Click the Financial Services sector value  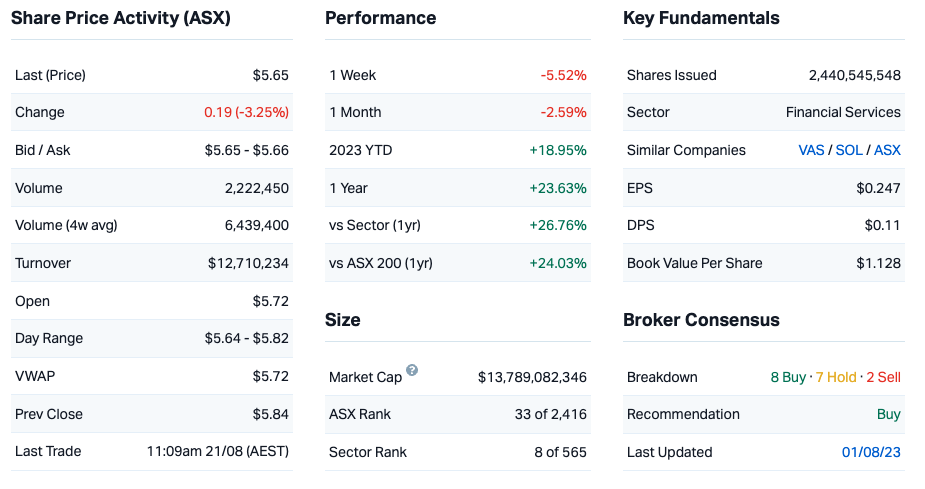click(x=843, y=112)
